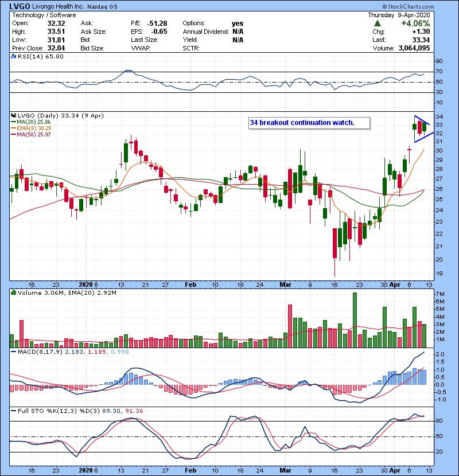Click the Prev Close value 32.04
The image size is (459, 476).
point(56,48)
